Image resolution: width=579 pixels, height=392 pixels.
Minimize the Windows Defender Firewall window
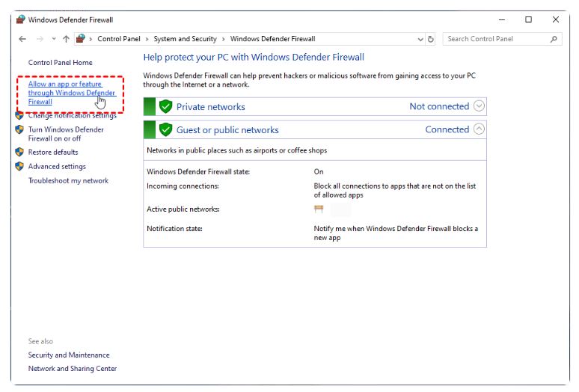(x=502, y=19)
